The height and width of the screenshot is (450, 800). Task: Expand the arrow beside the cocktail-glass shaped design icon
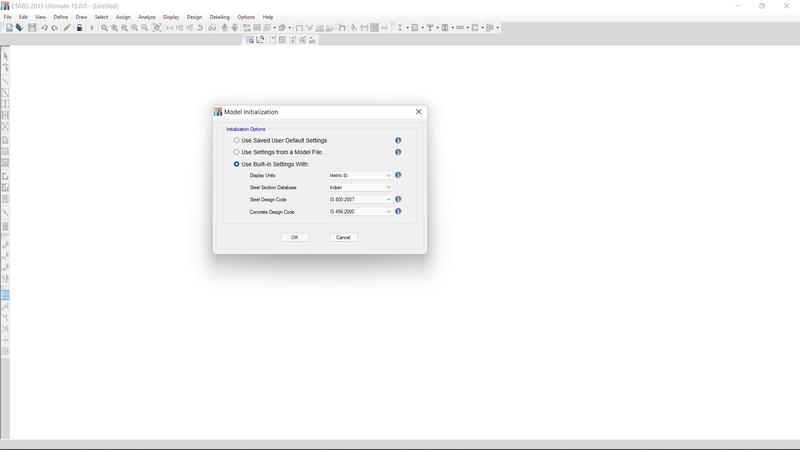point(438,28)
